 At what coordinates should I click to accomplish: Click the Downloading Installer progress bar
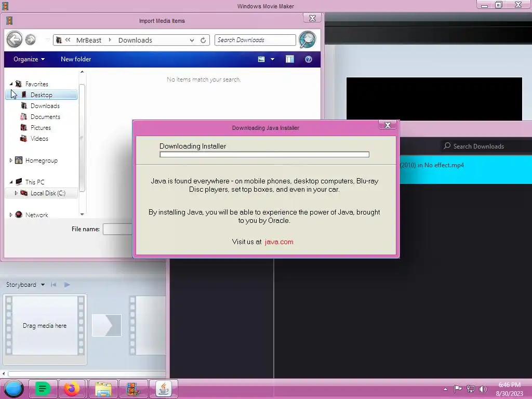(x=264, y=155)
